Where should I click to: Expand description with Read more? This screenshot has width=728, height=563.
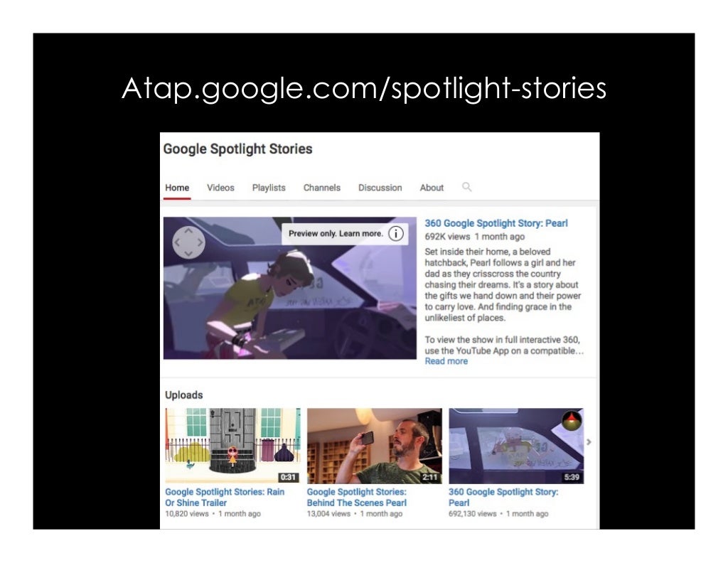(x=446, y=361)
